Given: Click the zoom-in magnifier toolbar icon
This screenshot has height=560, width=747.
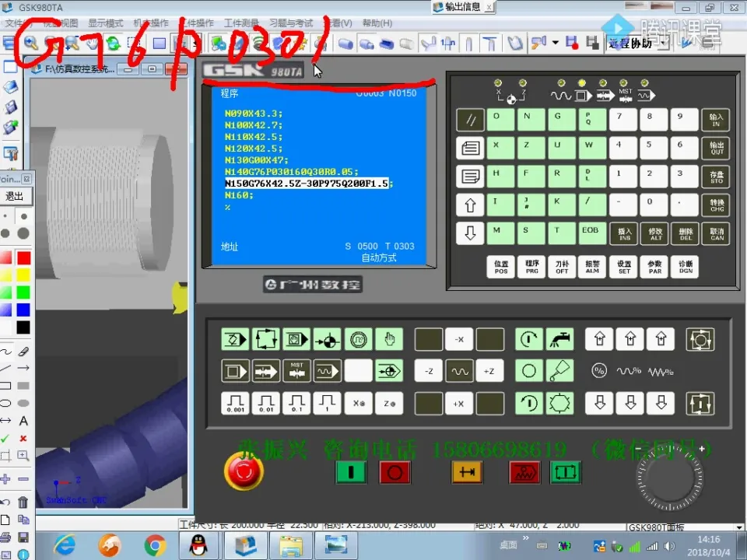Looking at the screenshot, I should coord(32,43).
